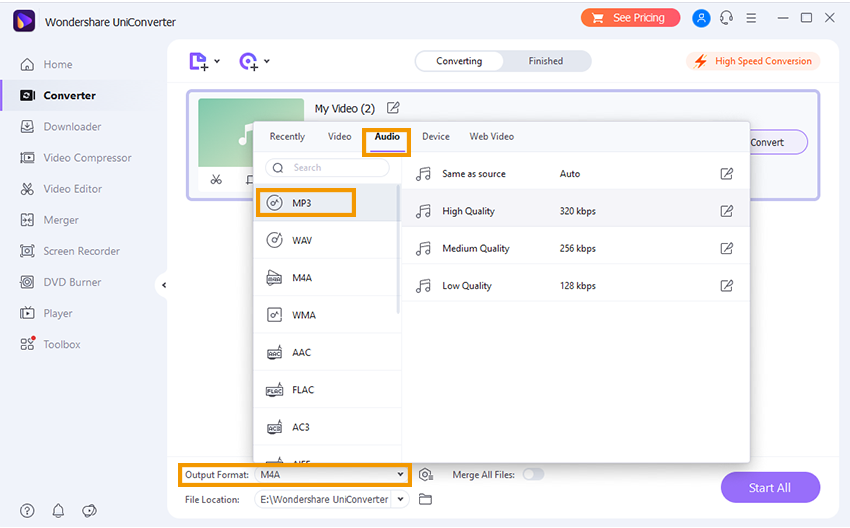Select M4A format in the list
The height and width of the screenshot is (528, 850).
[326, 278]
